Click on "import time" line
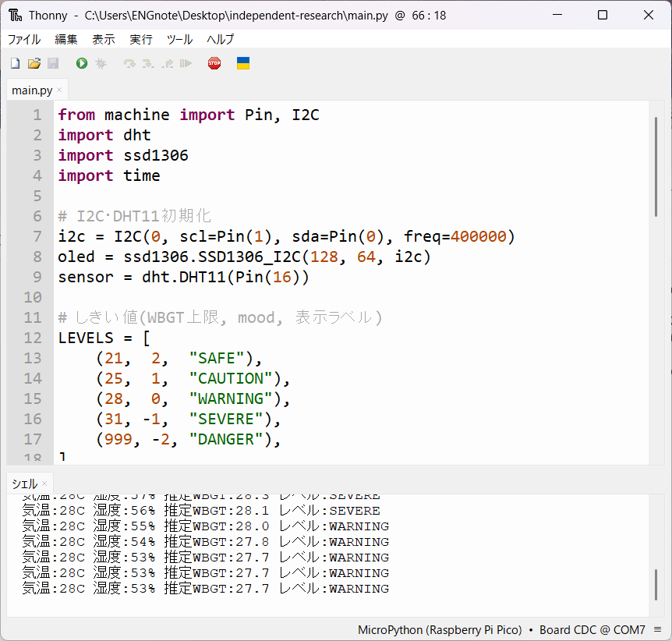The image size is (672, 641). [109, 175]
